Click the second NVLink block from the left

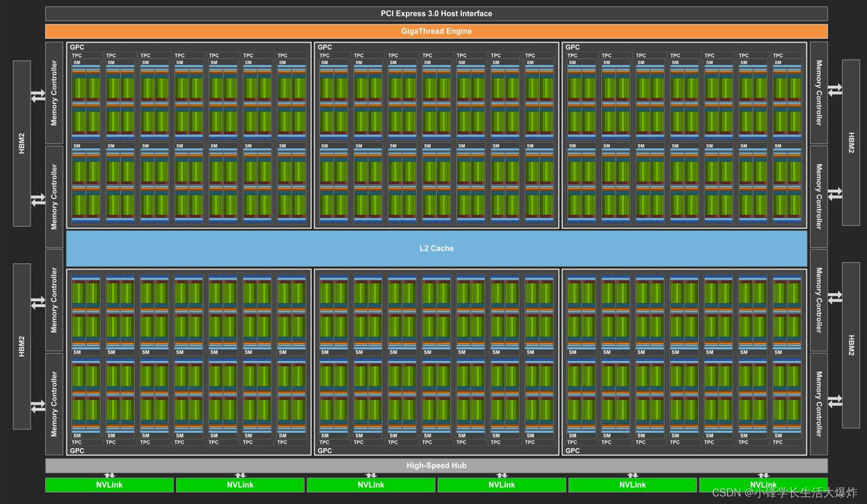pyautogui.click(x=240, y=485)
